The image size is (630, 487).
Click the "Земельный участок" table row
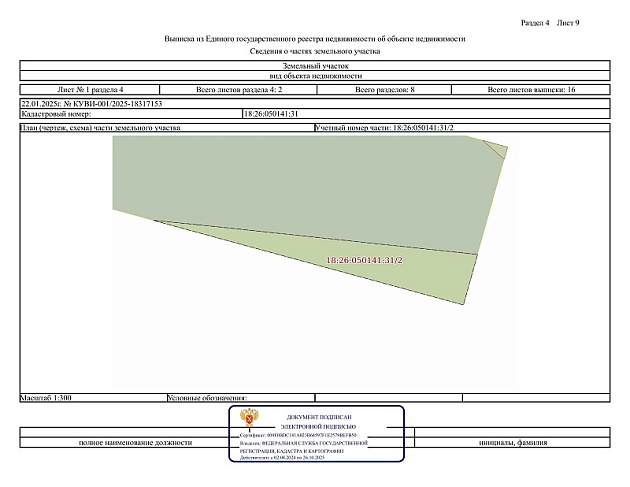pyautogui.click(x=315, y=66)
